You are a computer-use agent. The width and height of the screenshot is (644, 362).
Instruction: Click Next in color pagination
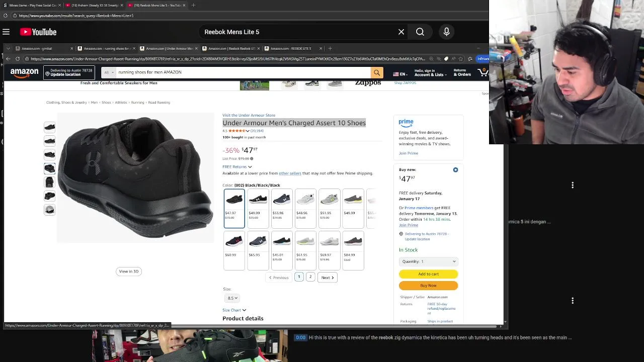point(328,278)
